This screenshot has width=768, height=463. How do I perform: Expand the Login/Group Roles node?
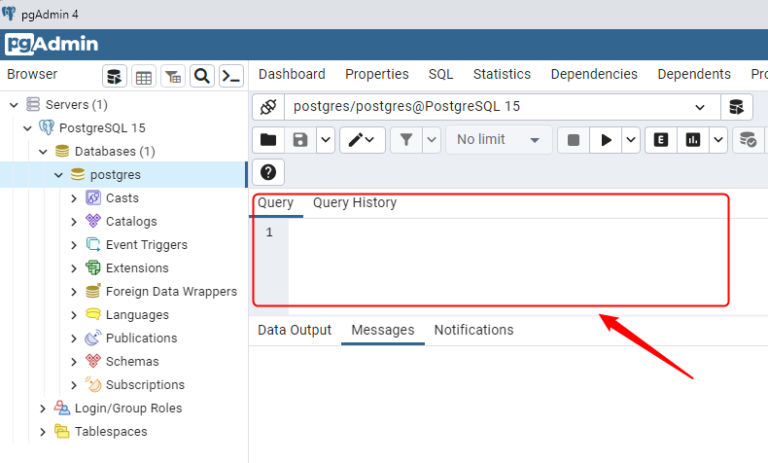[x=43, y=408]
